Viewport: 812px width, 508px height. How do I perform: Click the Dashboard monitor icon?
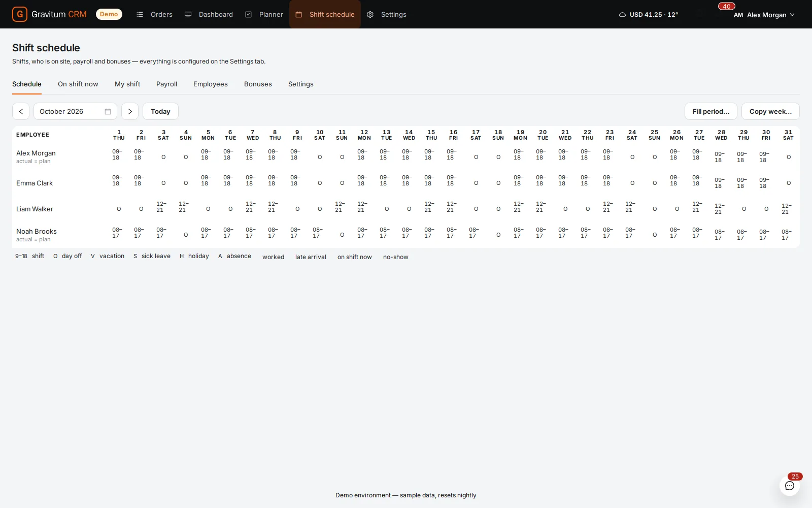coord(188,15)
